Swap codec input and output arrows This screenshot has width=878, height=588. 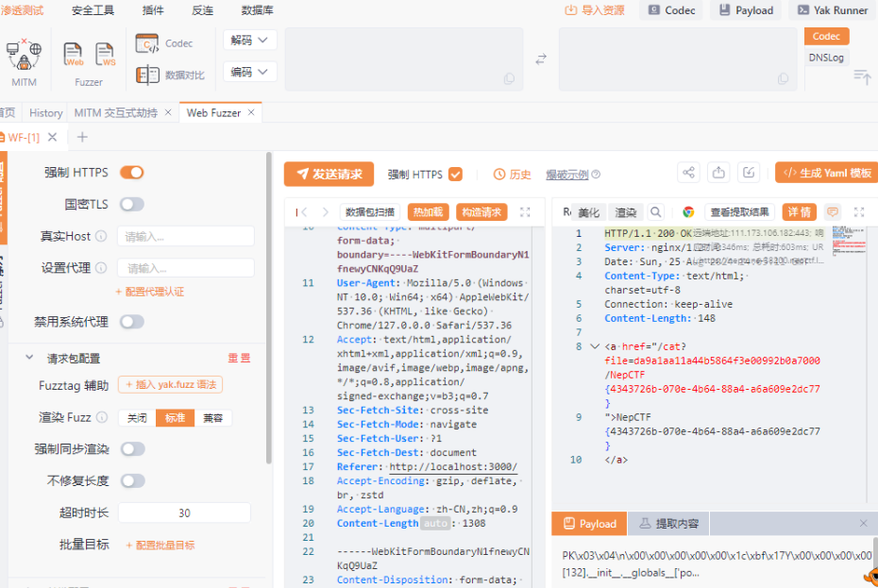pyautogui.click(x=541, y=59)
